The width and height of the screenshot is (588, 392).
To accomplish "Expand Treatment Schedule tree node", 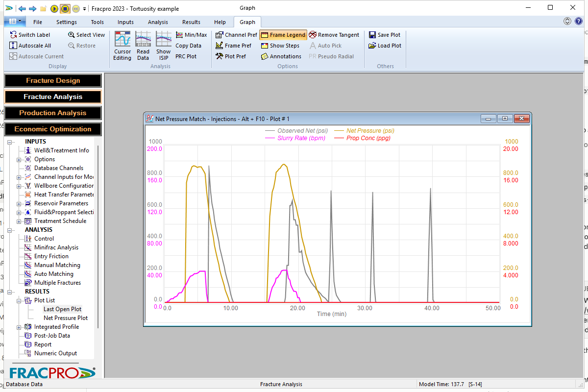I will click(x=19, y=221).
